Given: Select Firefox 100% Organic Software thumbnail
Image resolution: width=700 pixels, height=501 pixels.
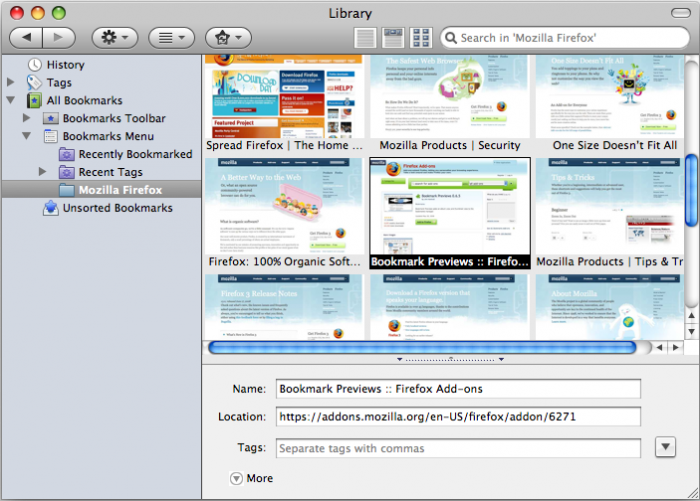Looking at the screenshot, I should 283,206.
